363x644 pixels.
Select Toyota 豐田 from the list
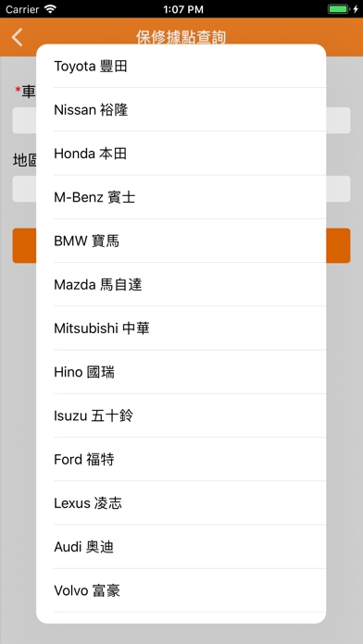point(181,66)
